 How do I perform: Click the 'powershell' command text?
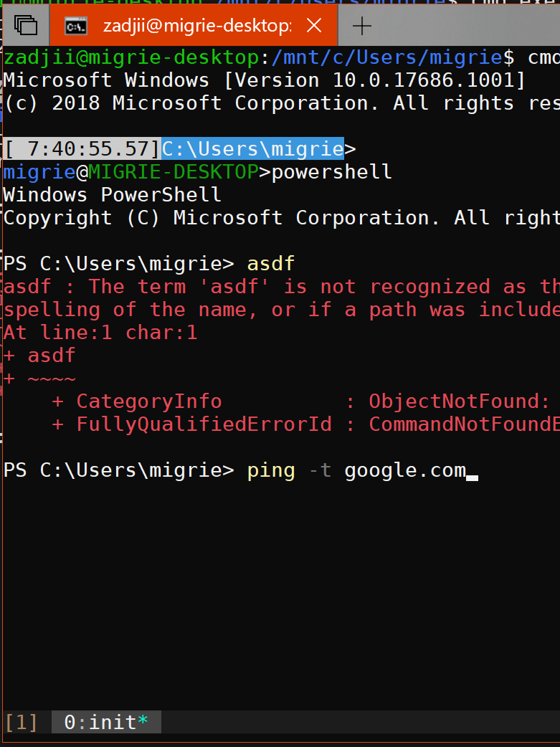point(331,171)
